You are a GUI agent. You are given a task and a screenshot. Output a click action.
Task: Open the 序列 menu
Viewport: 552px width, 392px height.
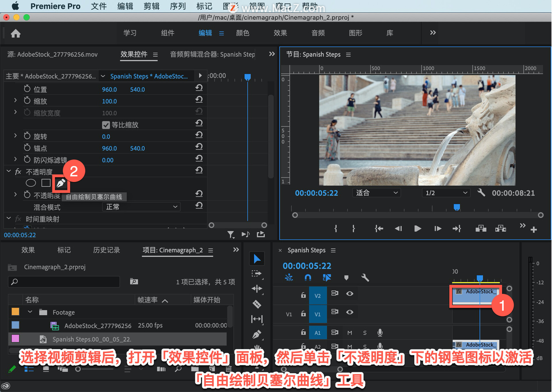click(x=178, y=6)
